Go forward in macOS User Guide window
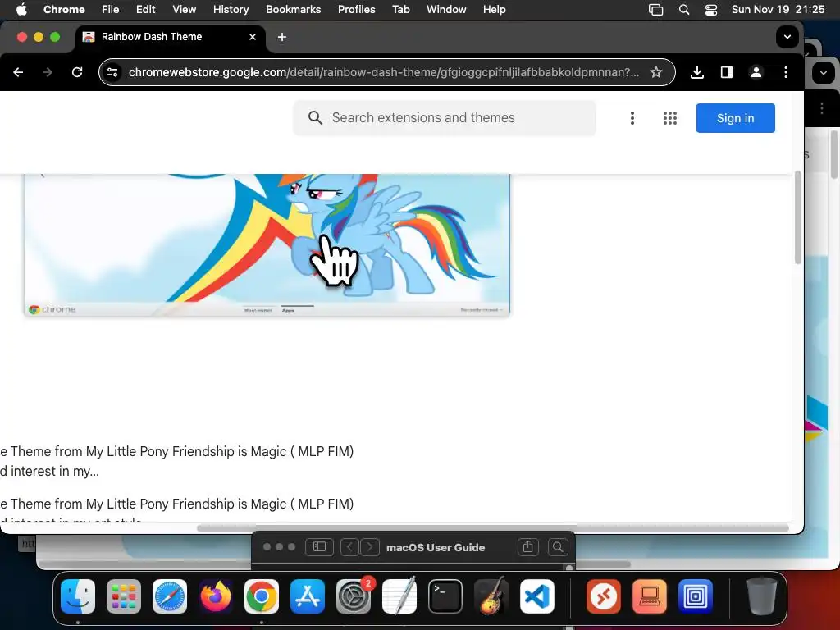Viewport: 840px width, 630px height. click(369, 546)
